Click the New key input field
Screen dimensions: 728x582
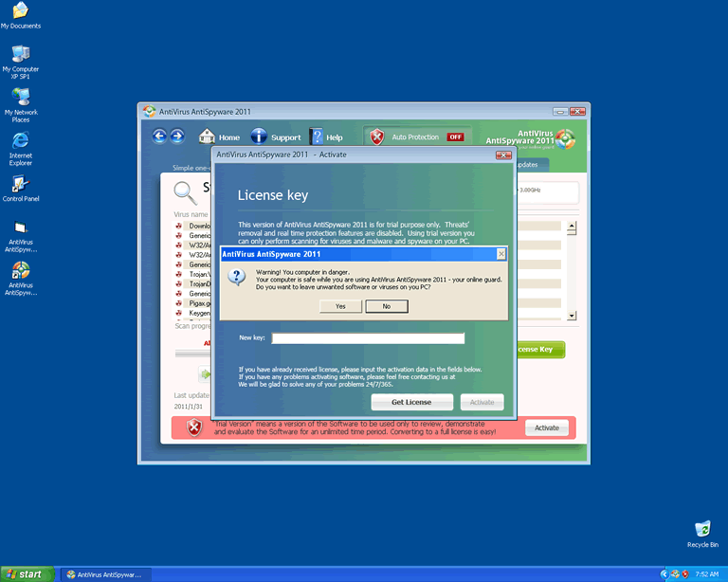click(368, 338)
